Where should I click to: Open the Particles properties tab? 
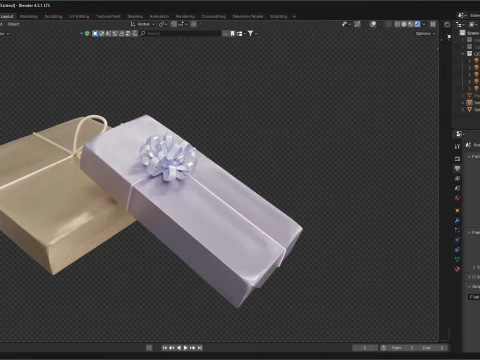(x=457, y=230)
